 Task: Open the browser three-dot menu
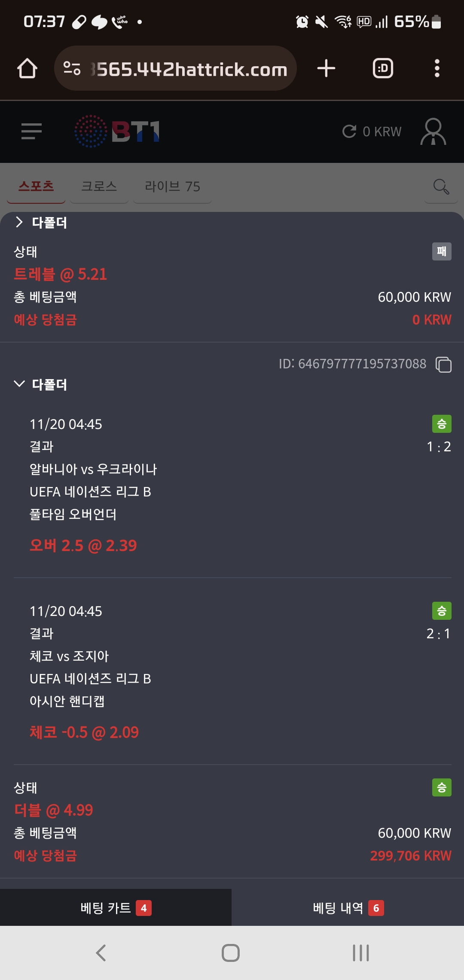pos(437,68)
